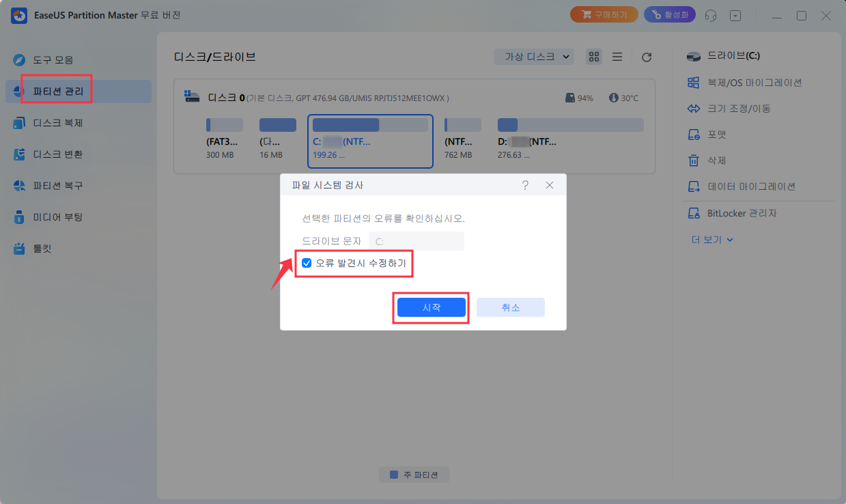Open the headset support icon in title bar
The image size is (846, 504).
[710, 14]
